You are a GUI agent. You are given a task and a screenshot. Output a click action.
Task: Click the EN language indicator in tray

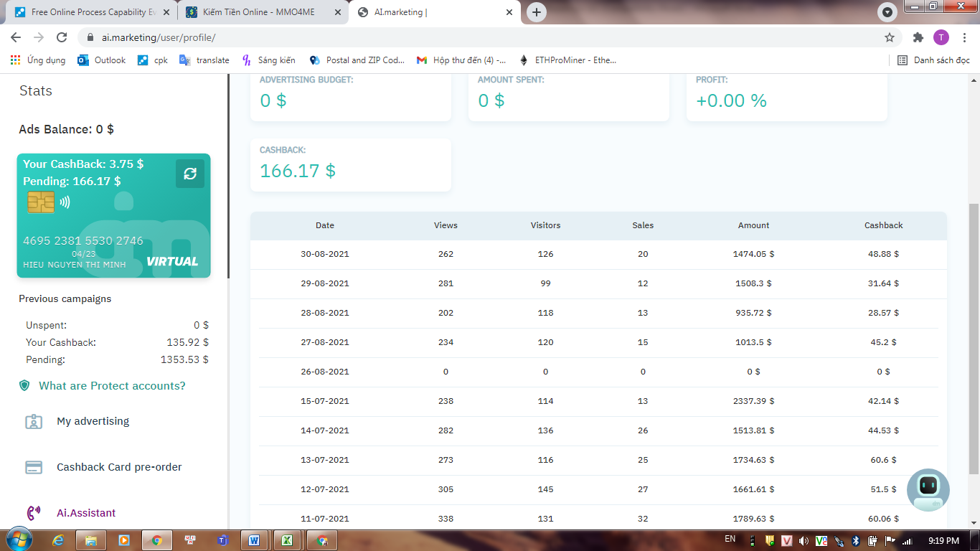tap(730, 540)
